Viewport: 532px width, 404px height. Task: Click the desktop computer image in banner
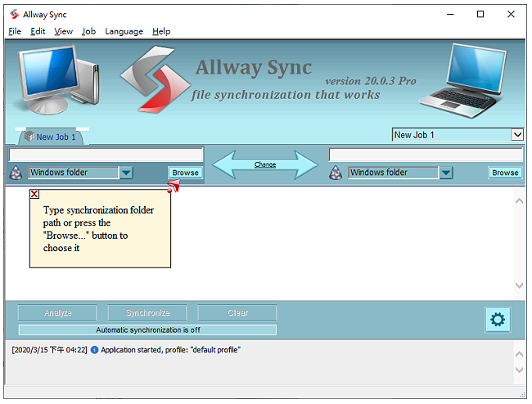57,79
